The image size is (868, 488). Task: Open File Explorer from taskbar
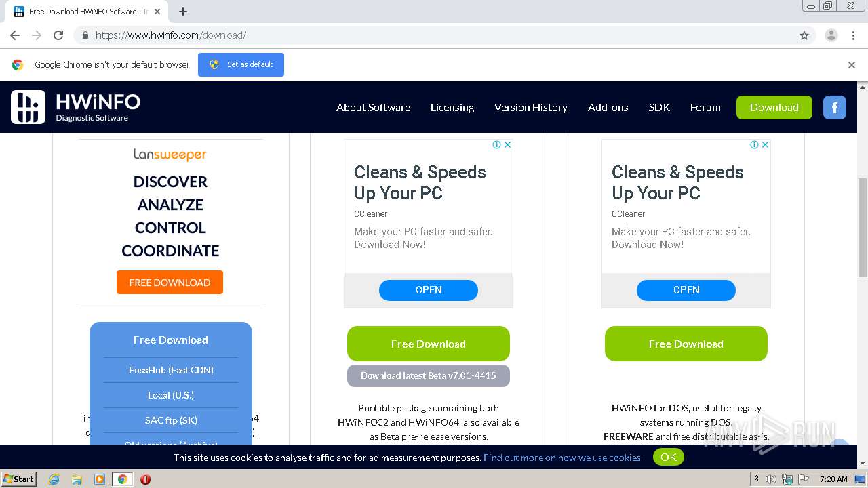pos(77,479)
